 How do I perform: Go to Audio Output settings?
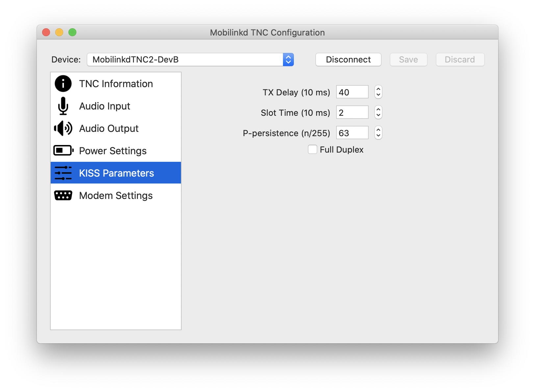point(116,128)
